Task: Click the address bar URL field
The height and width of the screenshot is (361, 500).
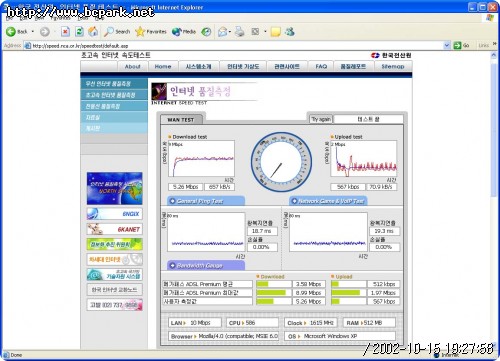Action: coord(233,46)
